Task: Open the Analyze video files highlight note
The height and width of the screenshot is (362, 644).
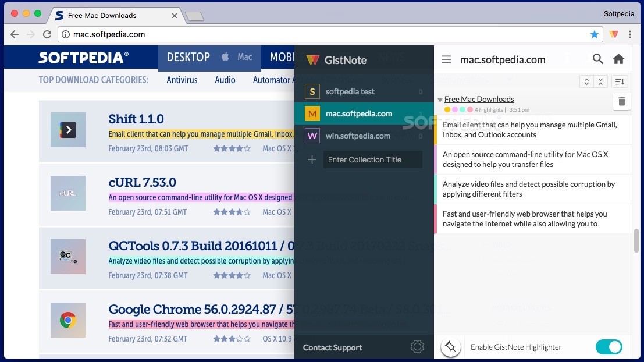Action: click(533, 189)
